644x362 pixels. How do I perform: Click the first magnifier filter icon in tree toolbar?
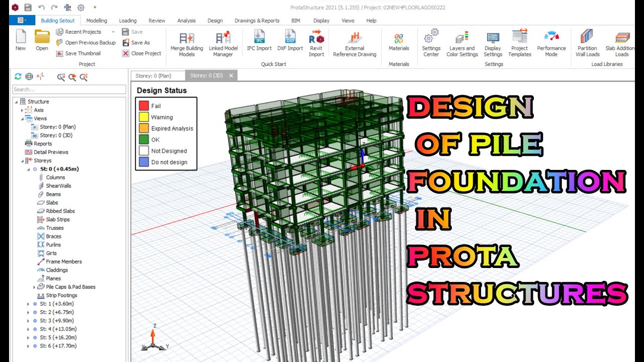(61, 77)
